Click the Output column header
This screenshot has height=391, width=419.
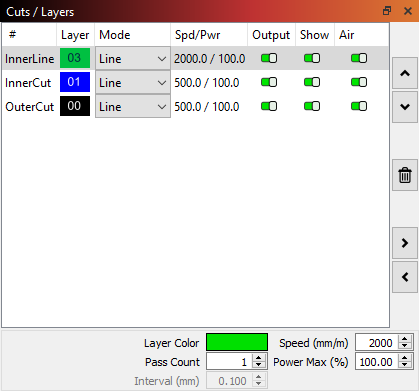[x=271, y=35]
